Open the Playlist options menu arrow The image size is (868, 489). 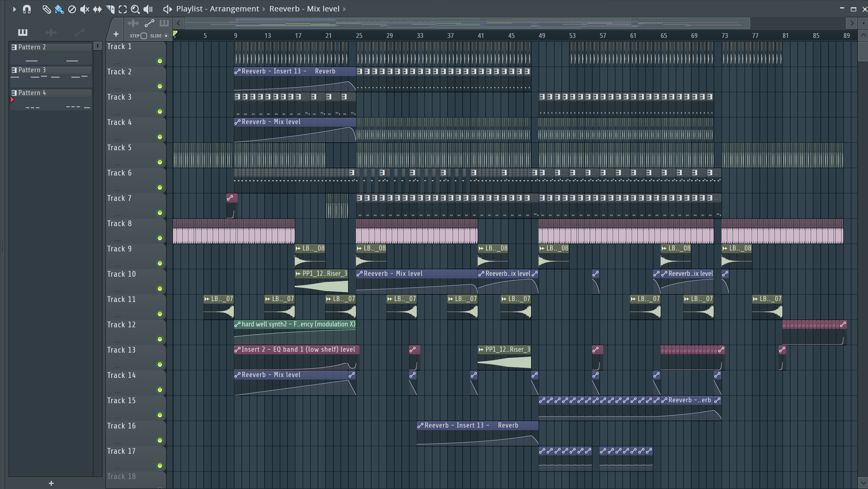click(x=14, y=9)
